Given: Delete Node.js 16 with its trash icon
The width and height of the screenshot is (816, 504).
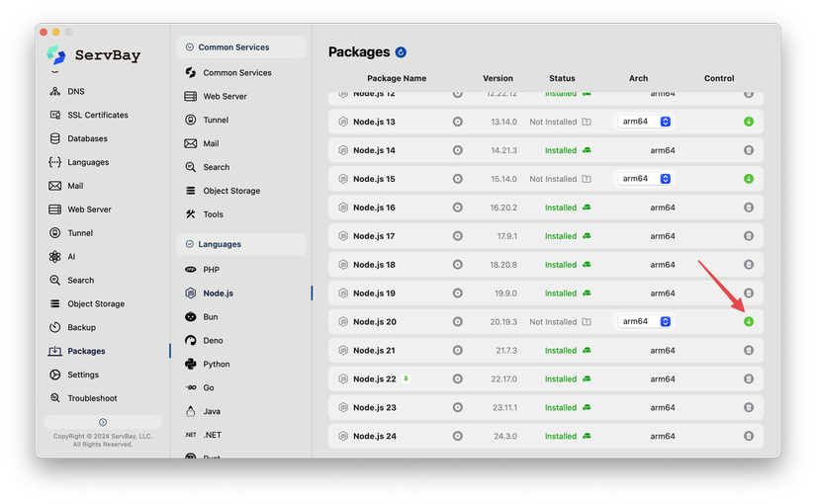Looking at the screenshot, I should click(749, 208).
